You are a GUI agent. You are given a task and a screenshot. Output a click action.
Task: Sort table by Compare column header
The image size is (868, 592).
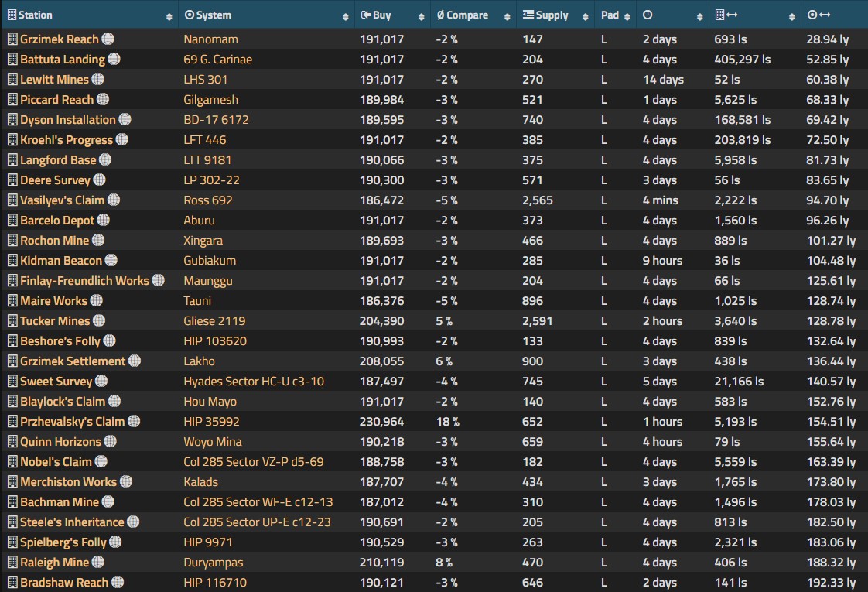pyautogui.click(x=473, y=15)
